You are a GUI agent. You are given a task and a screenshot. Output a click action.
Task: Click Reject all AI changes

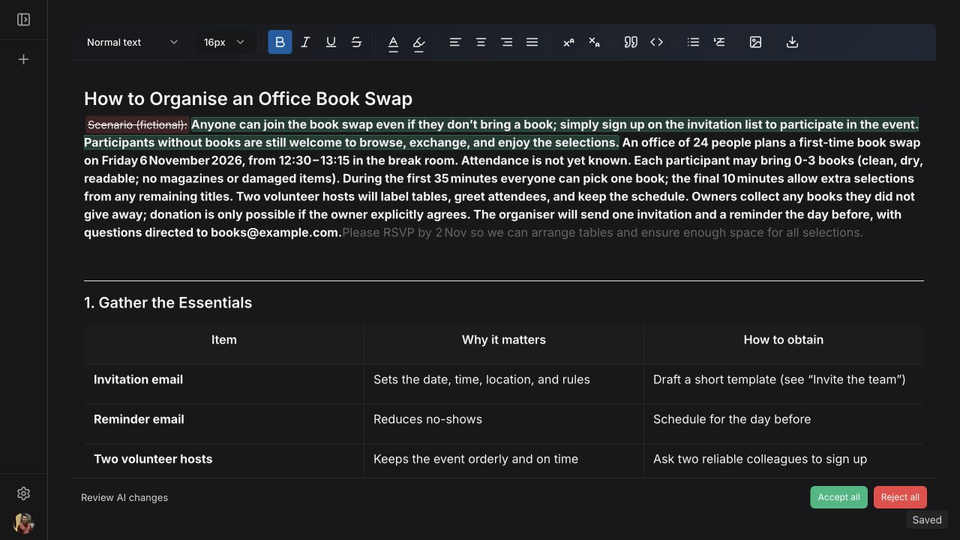click(900, 497)
